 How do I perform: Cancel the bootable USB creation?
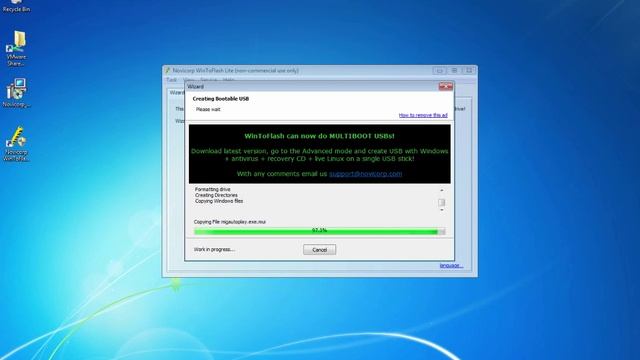point(320,249)
